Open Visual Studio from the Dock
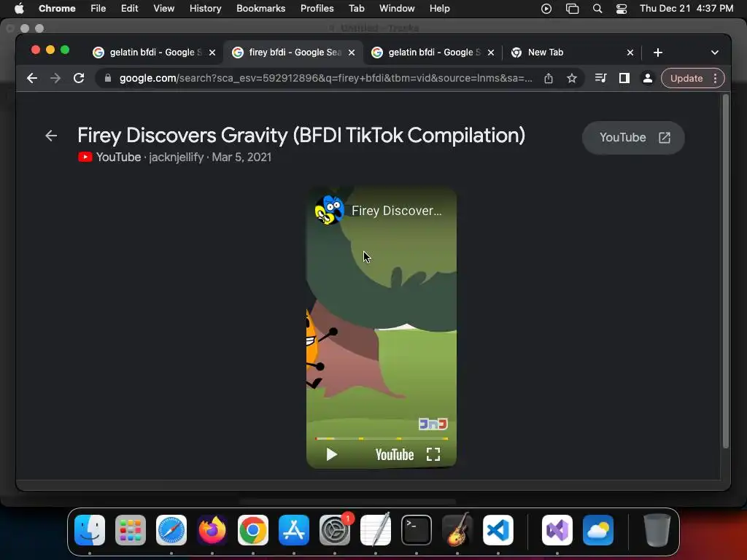Viewport: 747px width, 560px height. (557, 530)
